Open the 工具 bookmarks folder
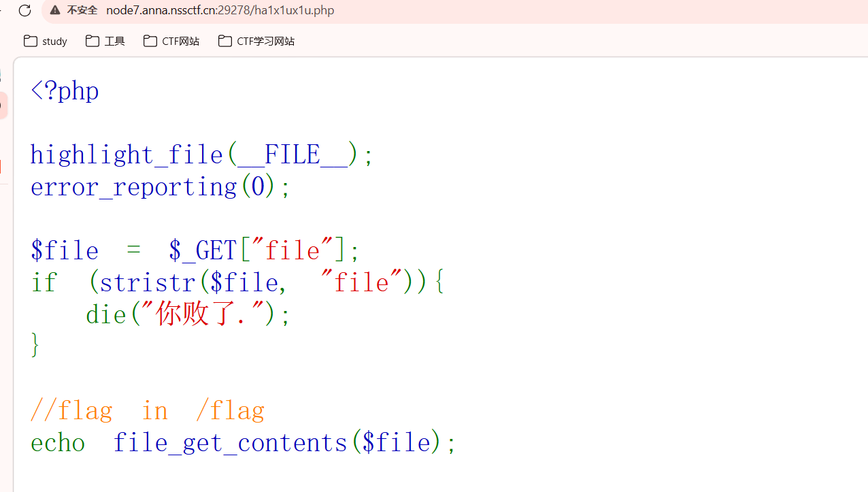The height and width of the screenshot is (492, 868). [105, 41]
